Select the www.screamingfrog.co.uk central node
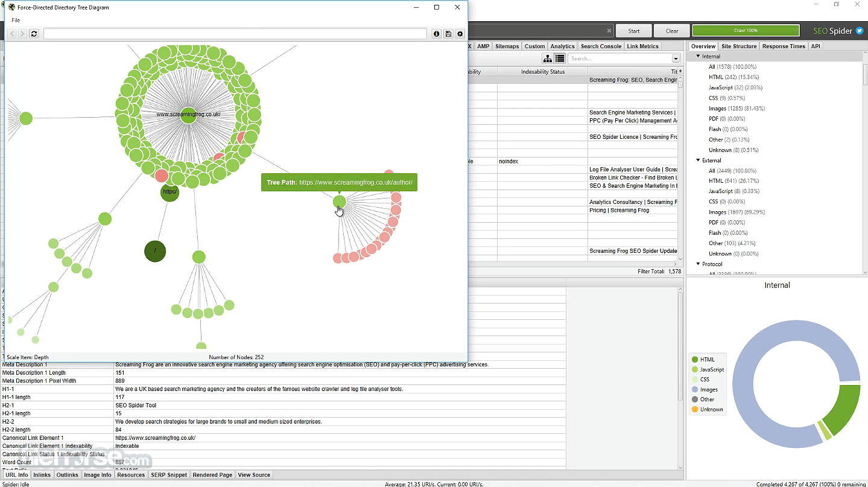Image resolution: width=868 pixels, height=487 pixels. tap(188, 115)
